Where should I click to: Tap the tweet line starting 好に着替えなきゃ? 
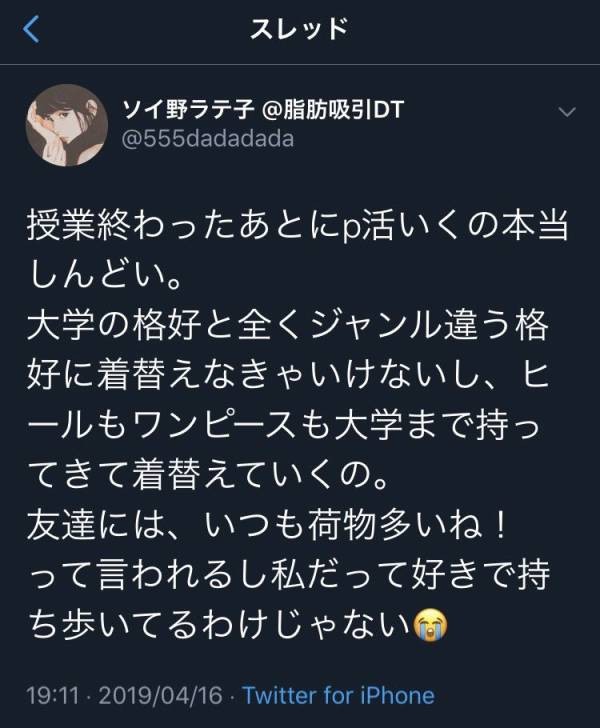point(288,375)
